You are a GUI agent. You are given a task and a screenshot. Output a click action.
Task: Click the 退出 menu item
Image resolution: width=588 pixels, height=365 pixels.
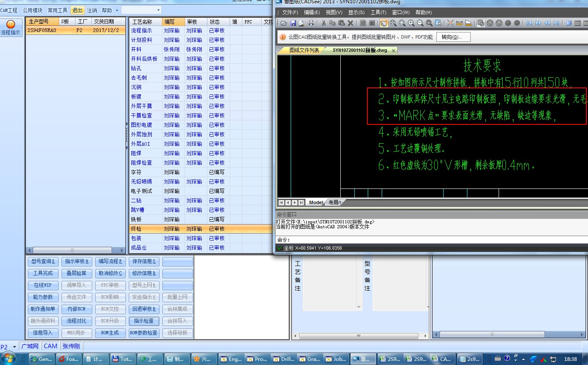pos(77,10)
